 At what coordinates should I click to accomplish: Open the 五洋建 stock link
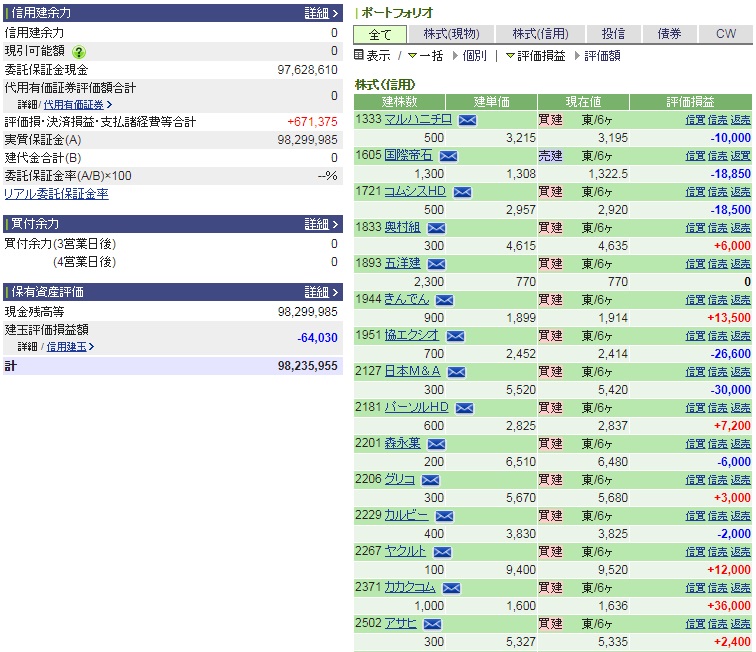tap(403, 263)
